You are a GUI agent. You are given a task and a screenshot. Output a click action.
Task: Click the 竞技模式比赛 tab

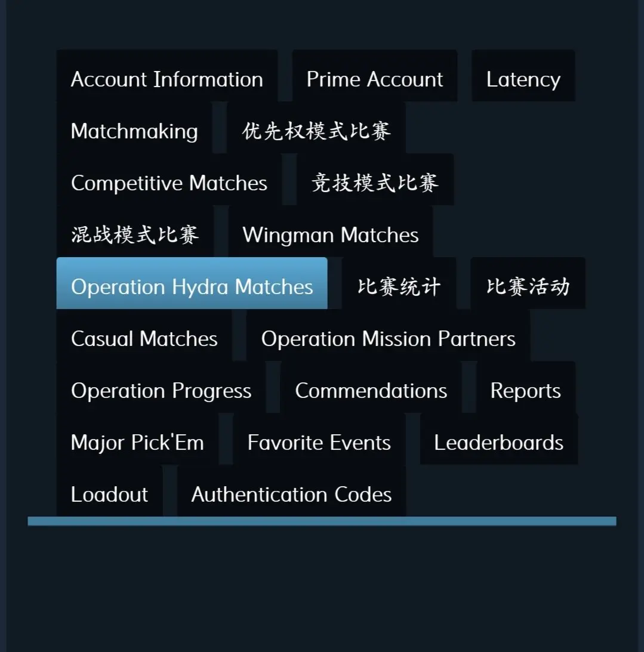click(x=375, y=180)
